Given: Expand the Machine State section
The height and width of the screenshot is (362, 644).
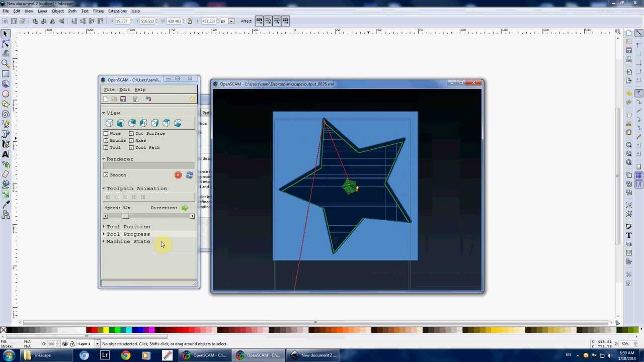Looking at the screenshot, I should tap(104, 242).
